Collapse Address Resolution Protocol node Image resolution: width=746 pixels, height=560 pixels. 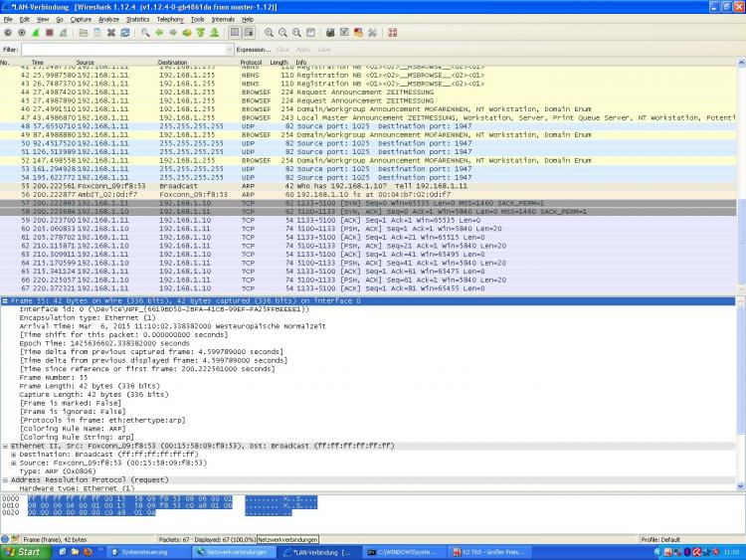tap(5, 480)
